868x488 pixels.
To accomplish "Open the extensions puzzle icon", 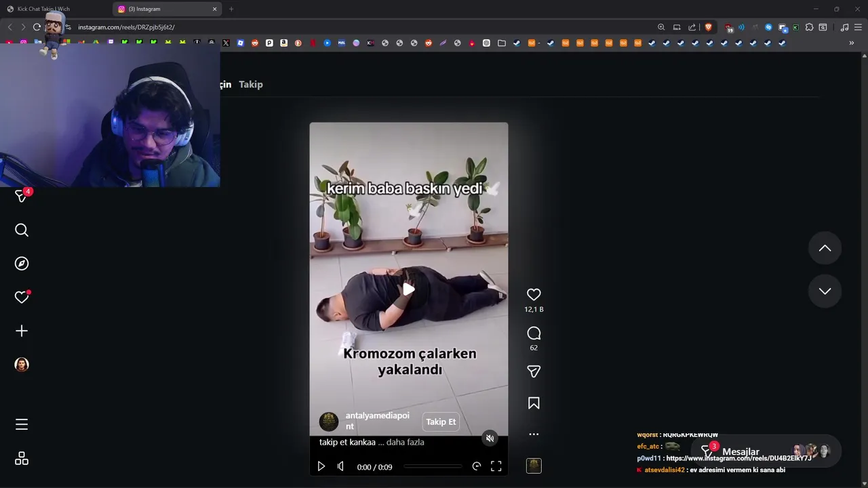I will pos(809,27).
